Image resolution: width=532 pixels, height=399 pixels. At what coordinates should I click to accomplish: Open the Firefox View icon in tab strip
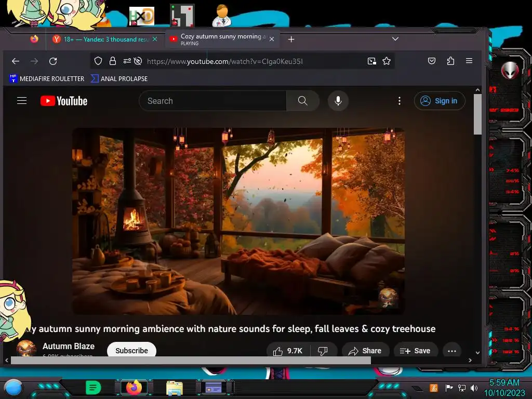click(34, 39)
